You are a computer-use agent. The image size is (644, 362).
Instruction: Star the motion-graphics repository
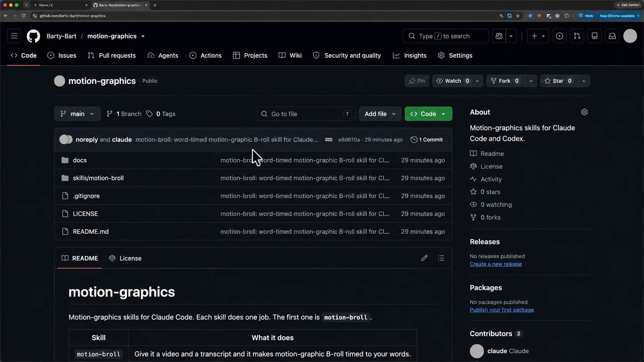(558, 81)
